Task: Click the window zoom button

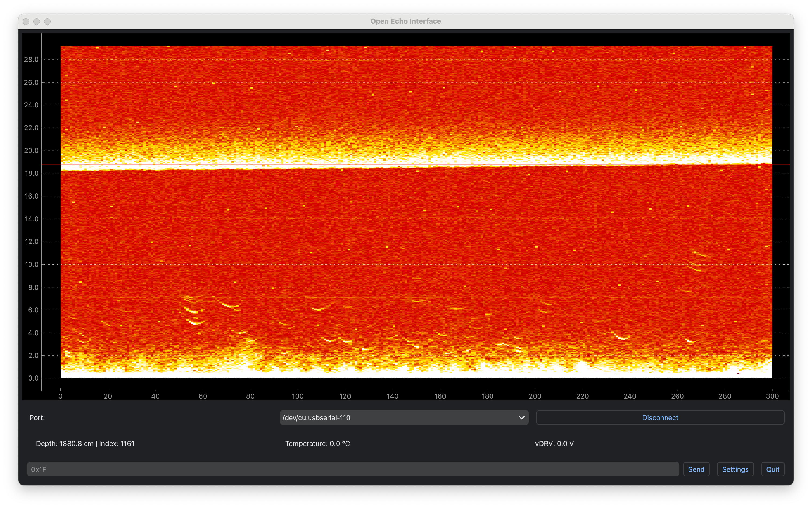Action: (47, 22)
